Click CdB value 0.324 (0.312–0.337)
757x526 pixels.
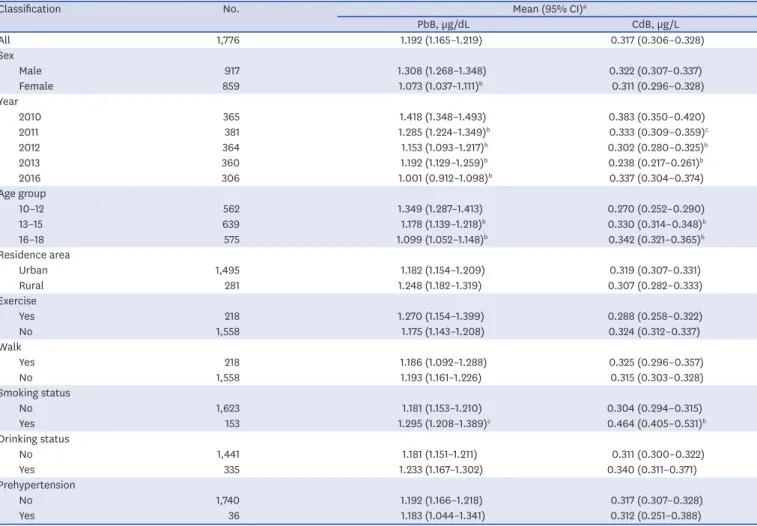pyautogui.click(x=654, y=332)
